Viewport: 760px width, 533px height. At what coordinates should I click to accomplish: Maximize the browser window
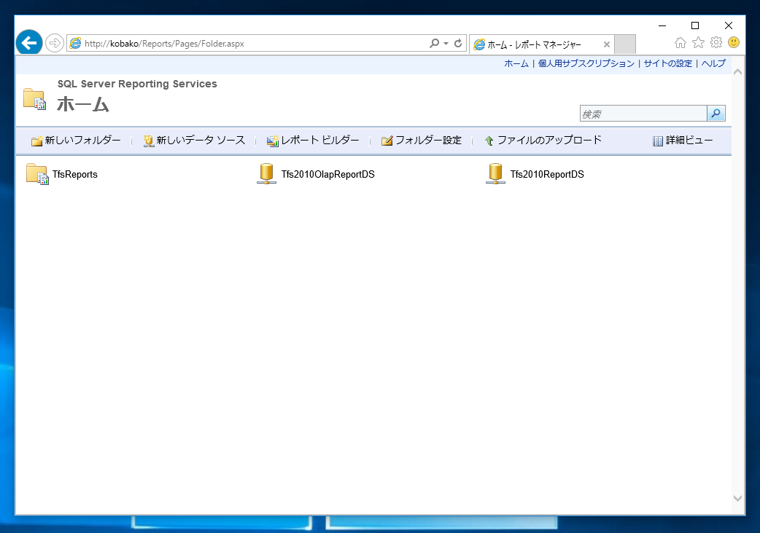click(x=695, y=25)
